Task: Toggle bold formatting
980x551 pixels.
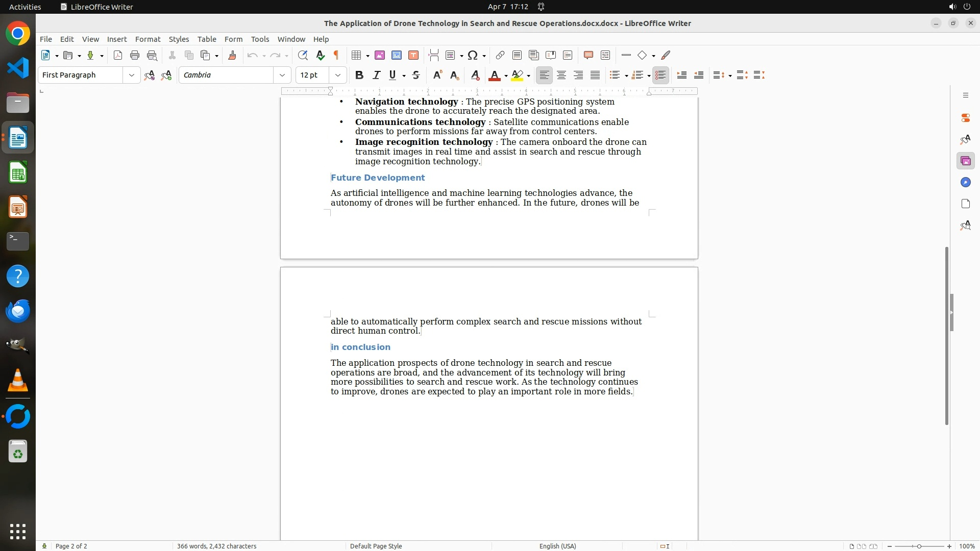Action: click(359, 76)
